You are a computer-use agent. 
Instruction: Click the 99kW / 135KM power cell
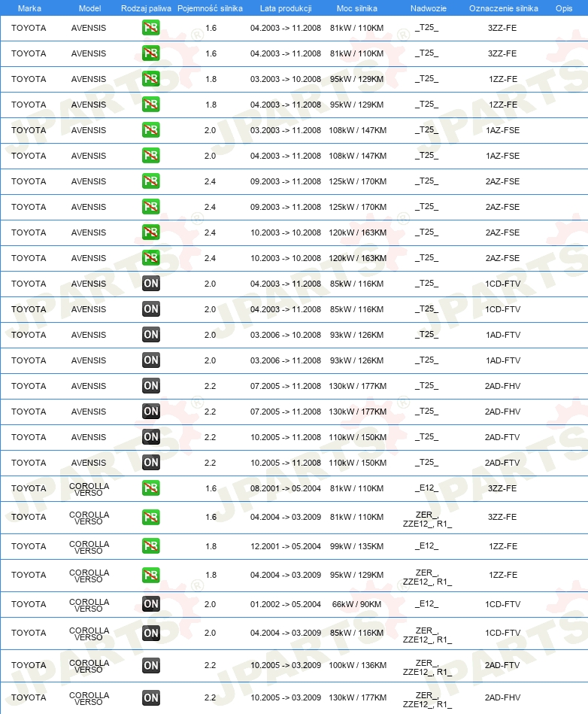coord(357,546)
